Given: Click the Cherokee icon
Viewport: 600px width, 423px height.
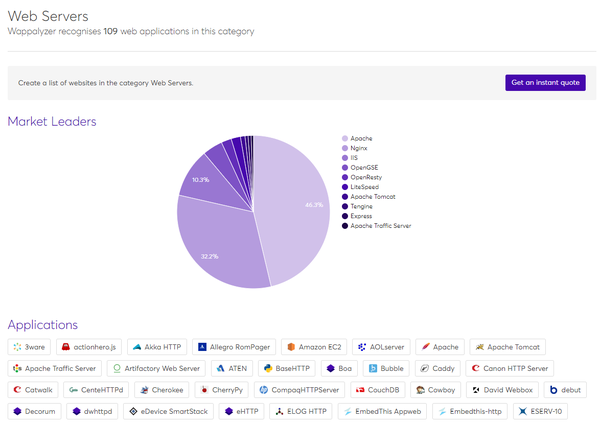Looking at the screenshot, I should pyautogui.click(x=144, y=390).
